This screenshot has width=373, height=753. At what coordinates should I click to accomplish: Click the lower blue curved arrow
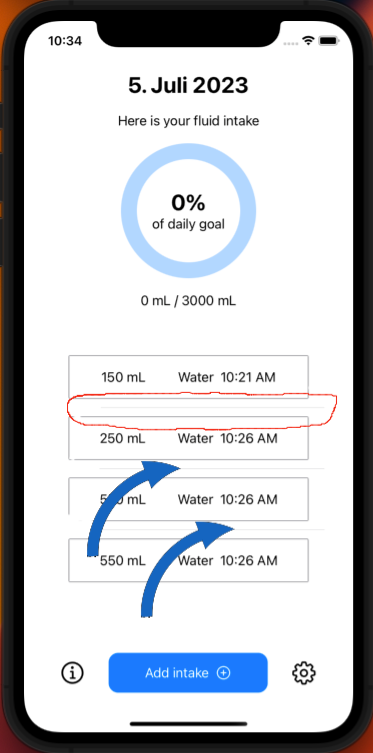[185, 568]
